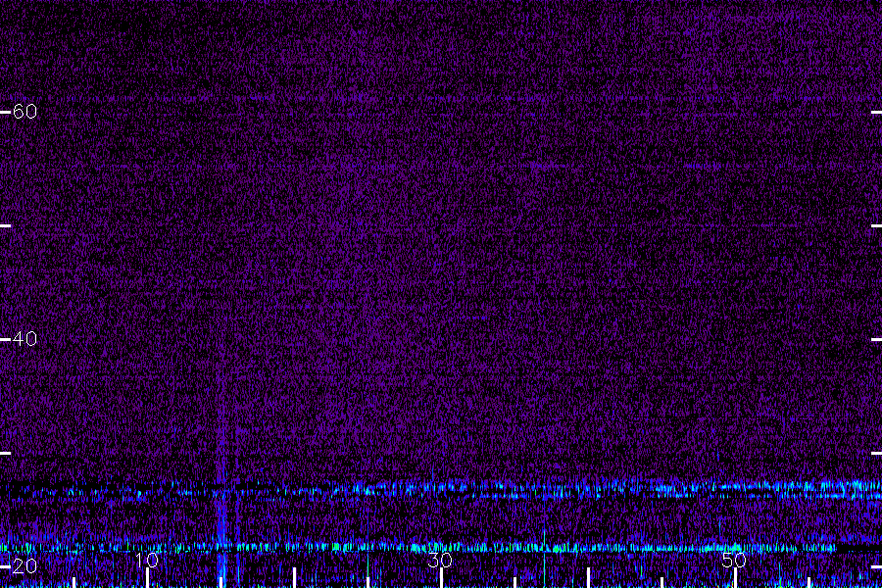This screenshot has height=588, width=882.
Task: Click the "10" time axis label
Action: [147, 560]
